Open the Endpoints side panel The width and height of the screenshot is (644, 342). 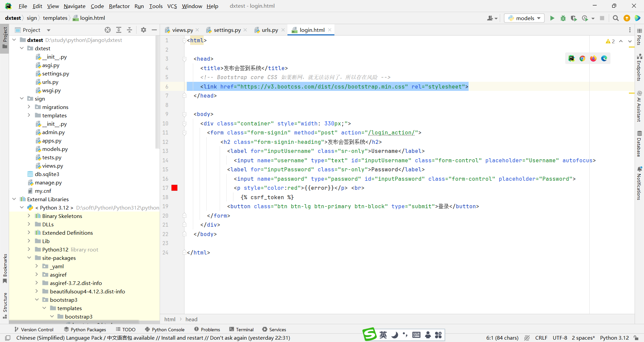(639, 67)
